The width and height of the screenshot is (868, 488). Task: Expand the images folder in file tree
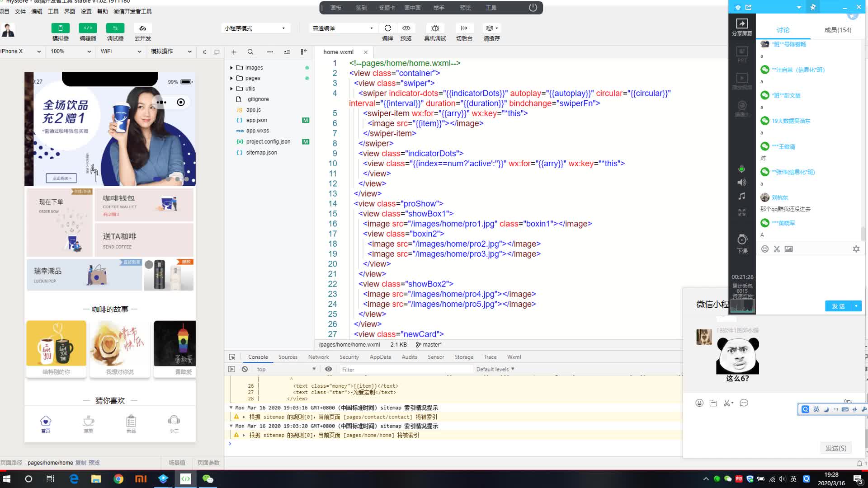click(231, 67)
